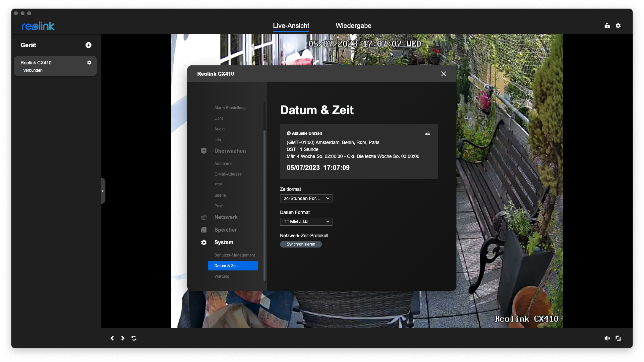The image size is (644, 362).
Task: Click the Synchronisieren button
Action: [x=301, y=244]
